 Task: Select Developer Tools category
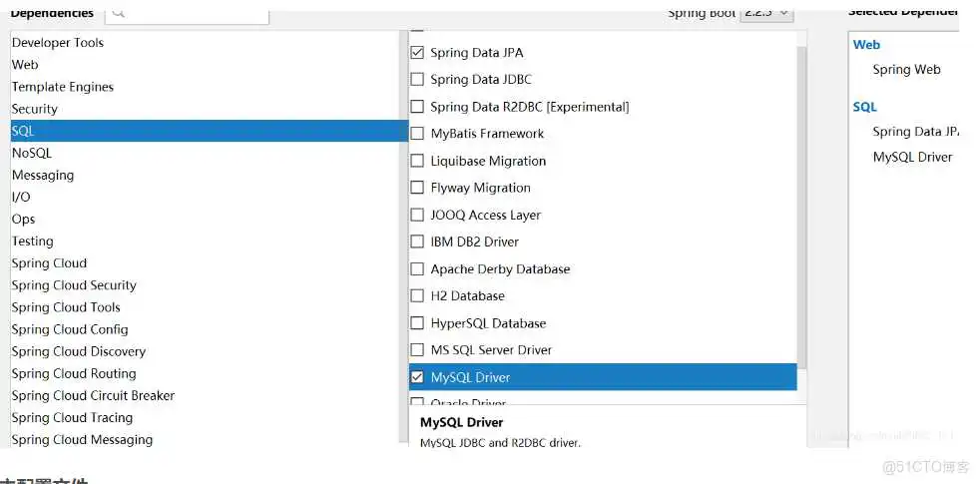(x=58, y=43)
